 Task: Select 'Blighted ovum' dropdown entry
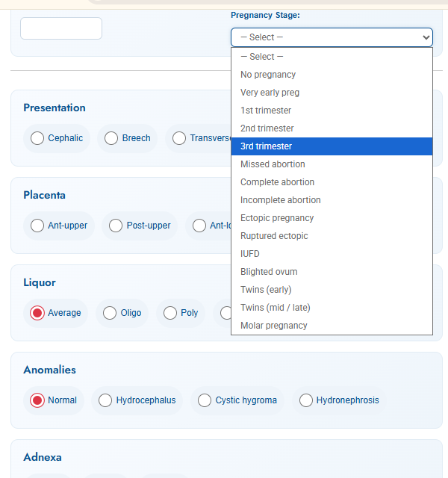[332, 272]
